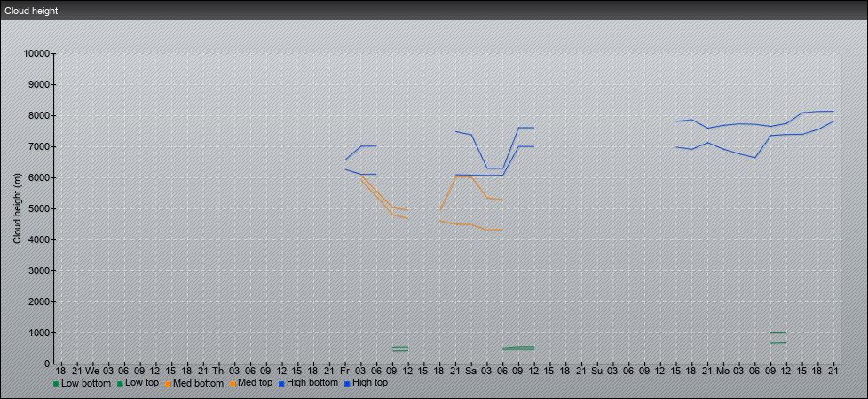Click the Sa day label on x-axis
Image resolution: width=868 pixels, height=399 pixels.
pyautogui.click(x=471, y=371)
